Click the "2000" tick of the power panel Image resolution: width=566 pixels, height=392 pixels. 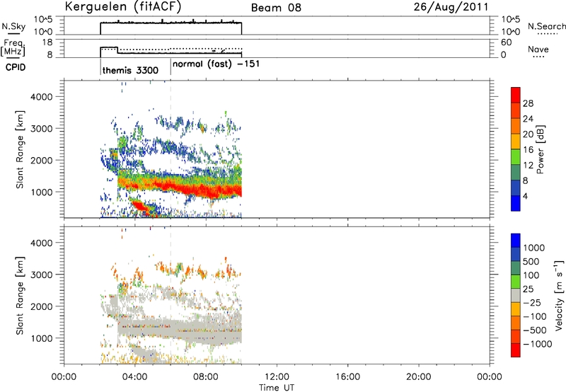pos(42,160)
